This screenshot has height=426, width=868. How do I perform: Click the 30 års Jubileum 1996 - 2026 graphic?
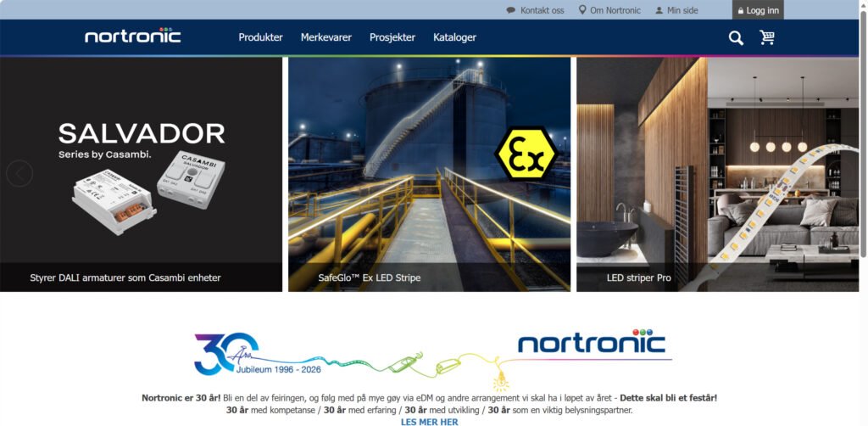coord(258,355)
